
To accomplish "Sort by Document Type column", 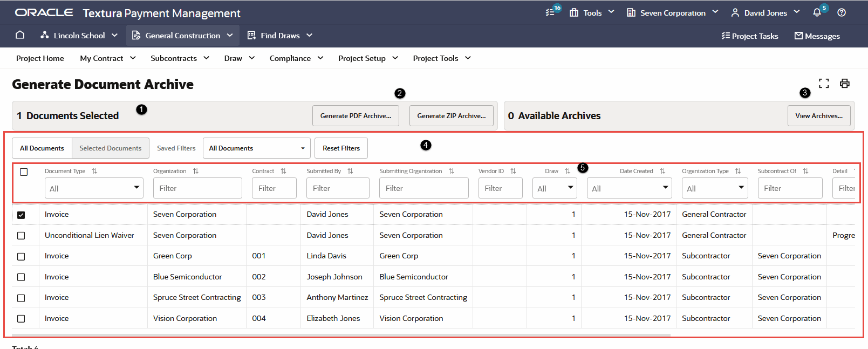I will coord(94,171).
